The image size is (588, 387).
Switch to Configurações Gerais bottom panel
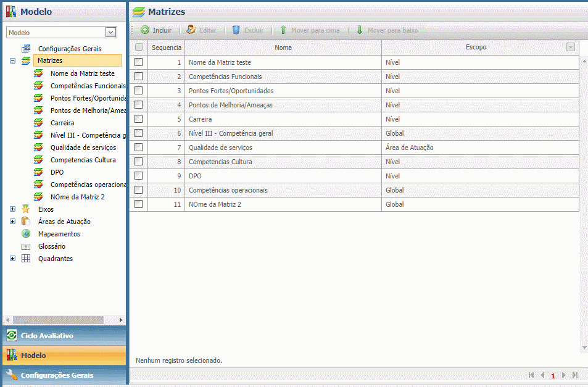point(57,375)
